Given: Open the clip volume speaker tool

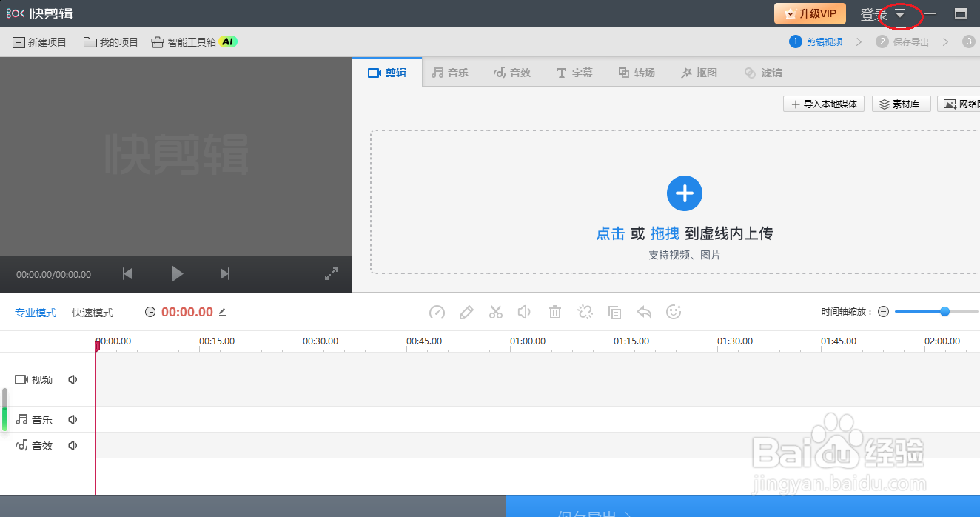Looking at the screenshot, I should coord(525,312).
